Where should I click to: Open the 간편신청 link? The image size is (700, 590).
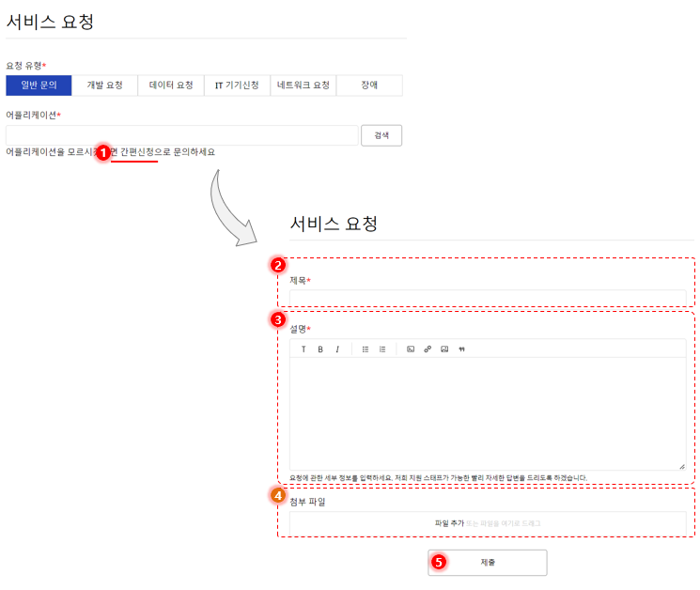137,152
